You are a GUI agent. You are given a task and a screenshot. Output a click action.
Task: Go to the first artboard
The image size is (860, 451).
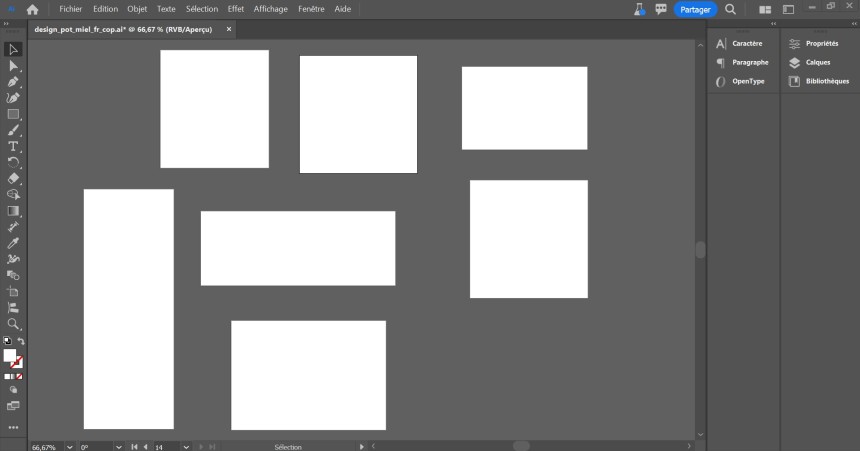point(134,447)
